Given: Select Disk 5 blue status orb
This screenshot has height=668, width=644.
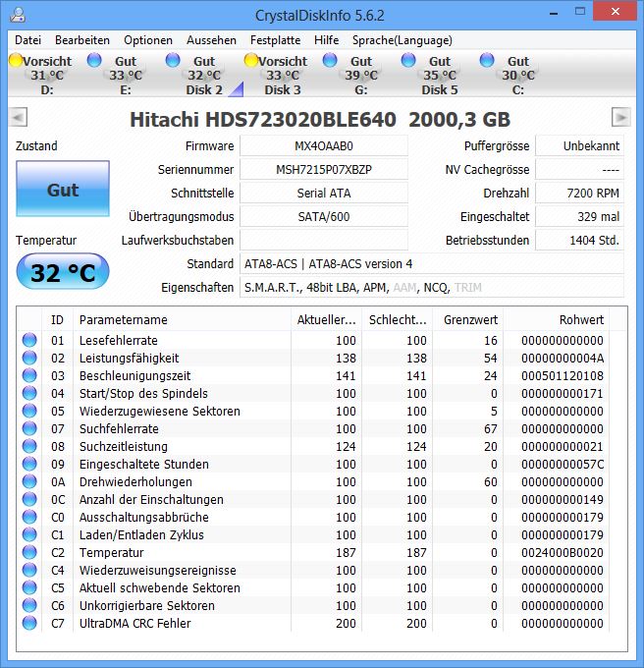Looking at the screenshot, I should point(408,61).
